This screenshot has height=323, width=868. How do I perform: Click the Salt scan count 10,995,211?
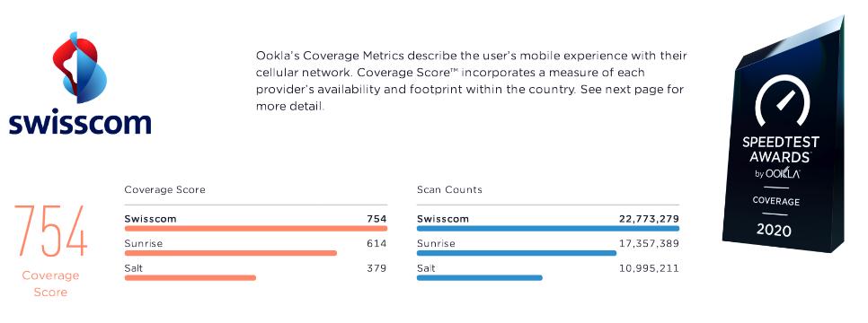[648, 268]
